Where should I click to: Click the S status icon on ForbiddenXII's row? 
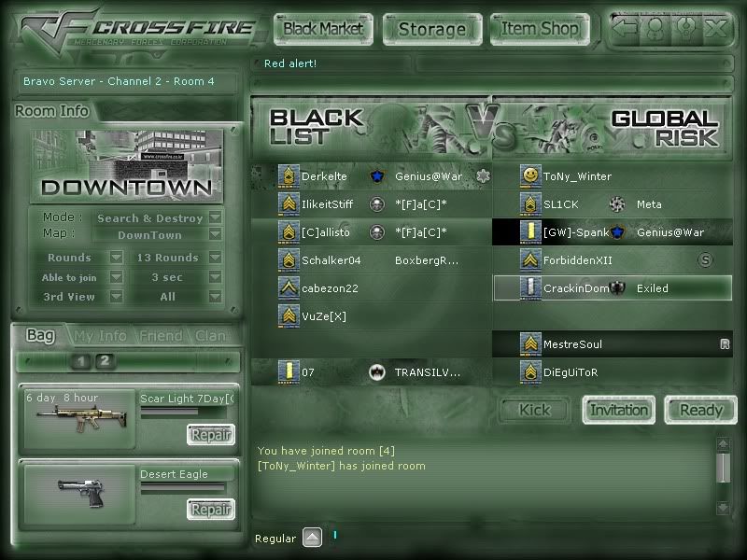pos(704,259)
